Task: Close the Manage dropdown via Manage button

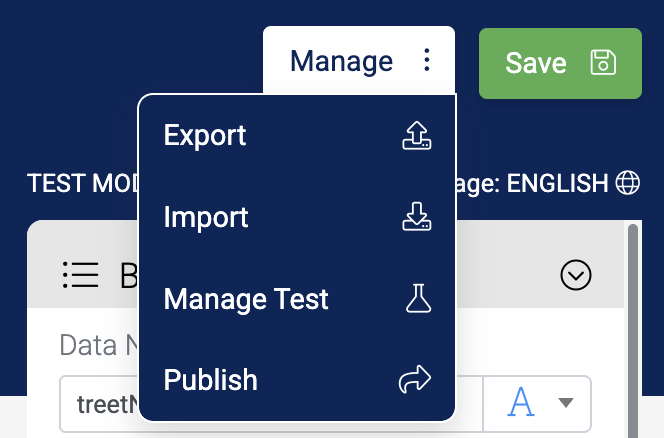Action: [x=359, y=60]
